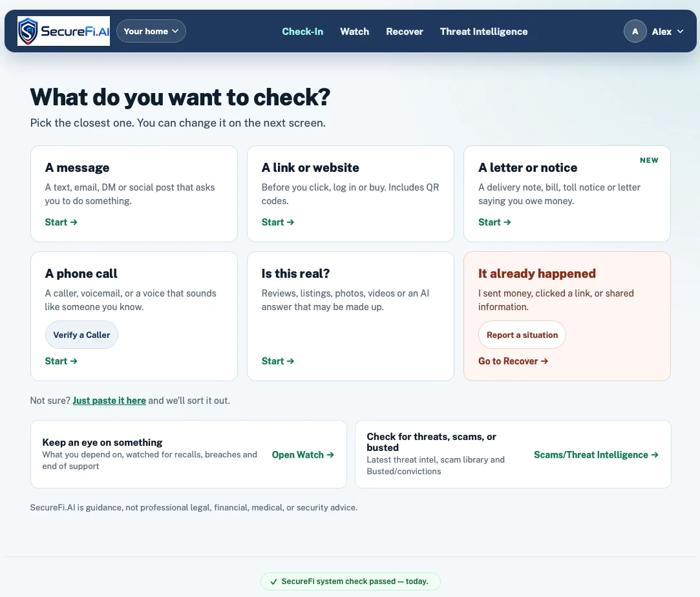
Task: Select the A message card heading
Action: [x=77, y=168]
